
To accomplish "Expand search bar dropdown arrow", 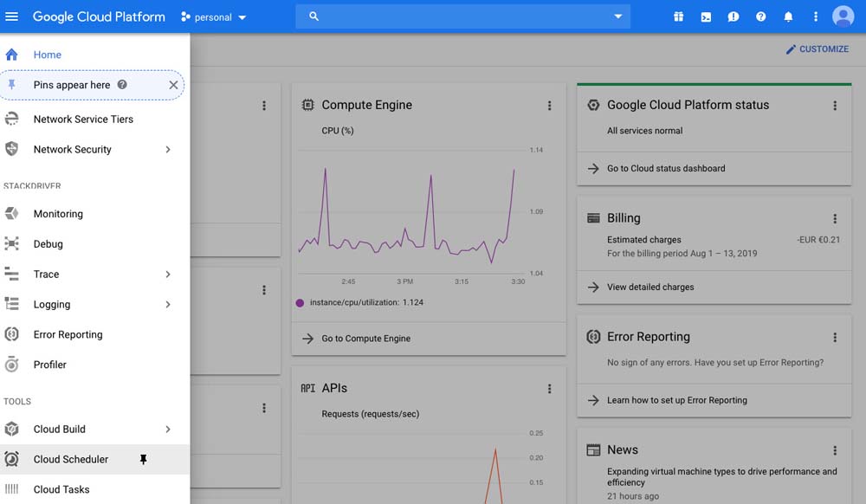I will 617,16.
